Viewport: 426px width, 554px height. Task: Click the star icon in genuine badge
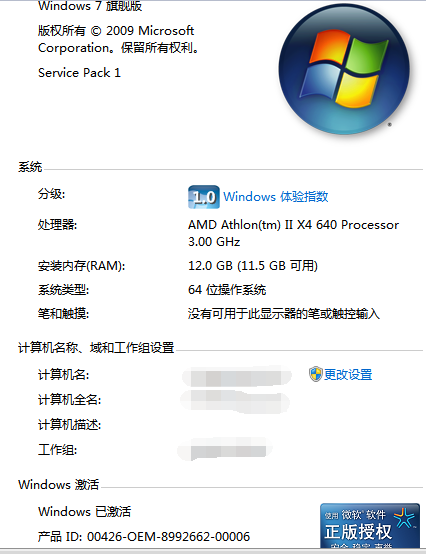[404, 518]
